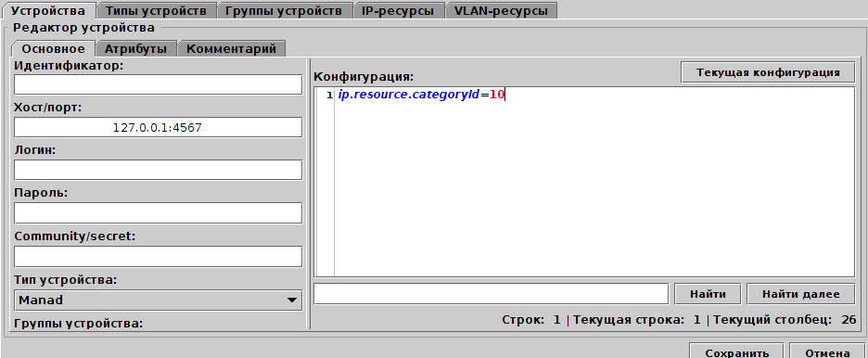Viewport: 868px width, 358px height.
Task: Open the Типы устройств tab
Action: pyautogui.click(x=156, y=10)
